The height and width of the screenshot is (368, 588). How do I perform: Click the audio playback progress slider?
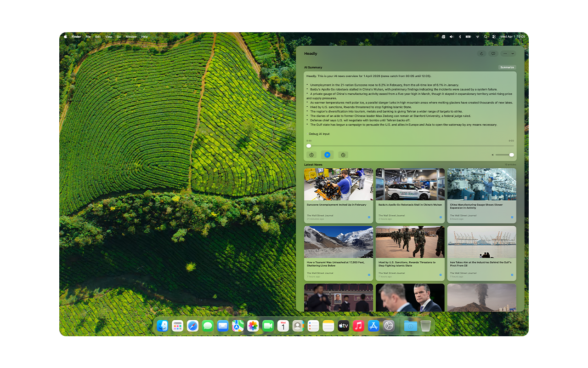410,146
